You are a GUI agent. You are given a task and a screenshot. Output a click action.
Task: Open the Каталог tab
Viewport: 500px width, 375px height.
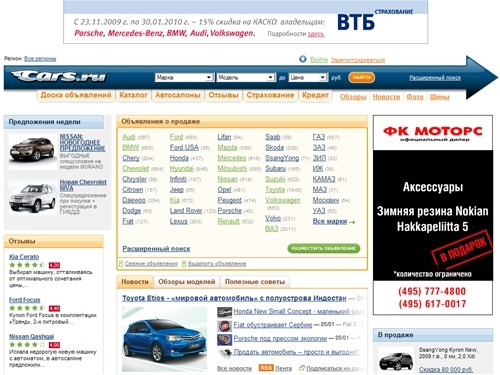pyautogui.click(x=133, y=95)
